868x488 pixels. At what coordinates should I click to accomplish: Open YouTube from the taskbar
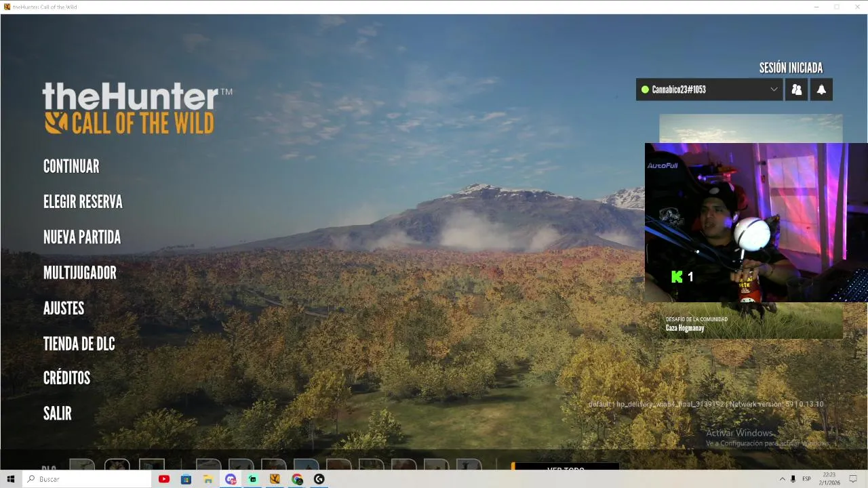pos(163,479)
